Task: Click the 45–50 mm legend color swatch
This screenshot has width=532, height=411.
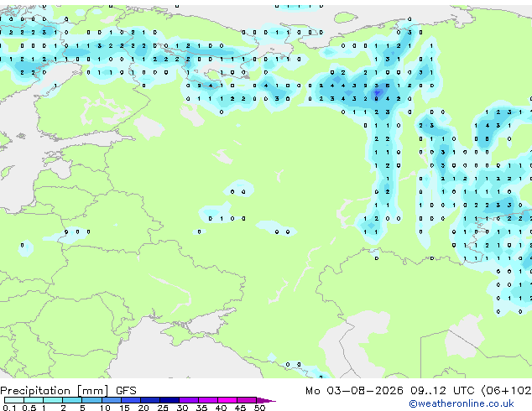Action: 247,400
